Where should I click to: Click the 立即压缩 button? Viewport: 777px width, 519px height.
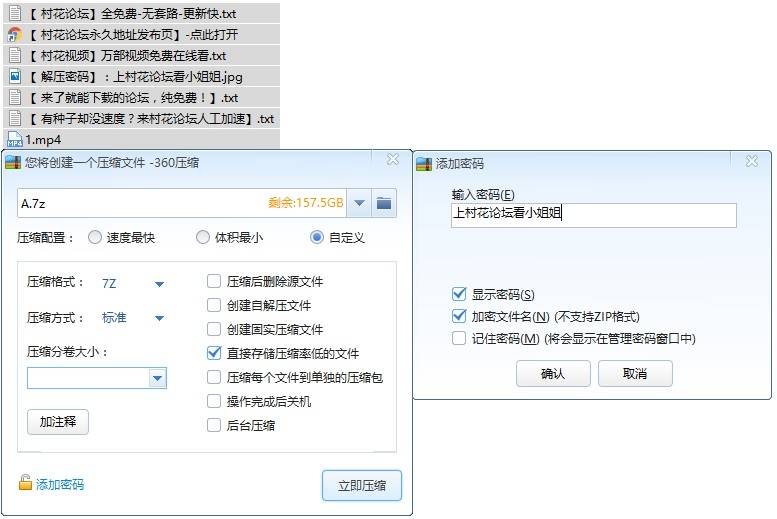362,485
